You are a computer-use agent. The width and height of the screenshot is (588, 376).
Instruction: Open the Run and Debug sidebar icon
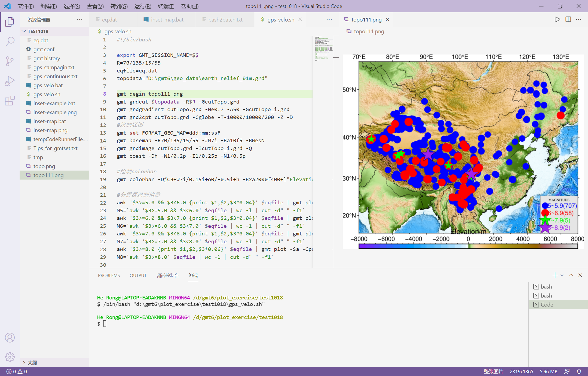pos(10,81)
